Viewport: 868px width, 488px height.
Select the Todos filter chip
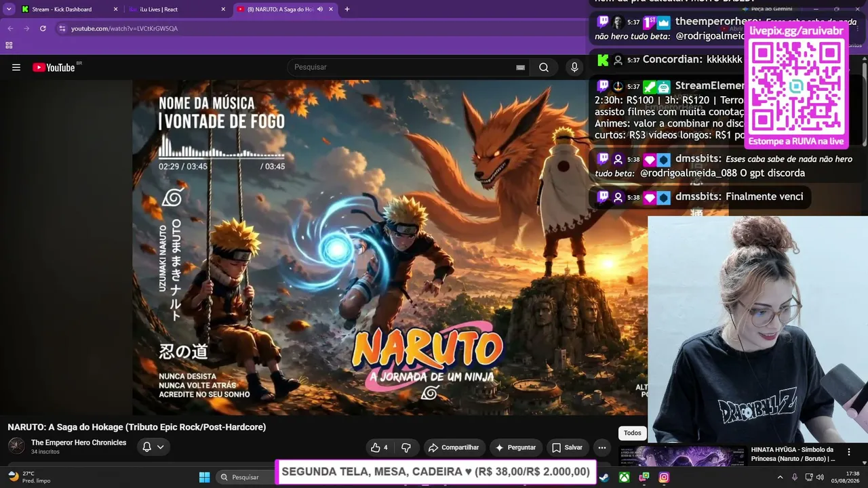[633, 433]
